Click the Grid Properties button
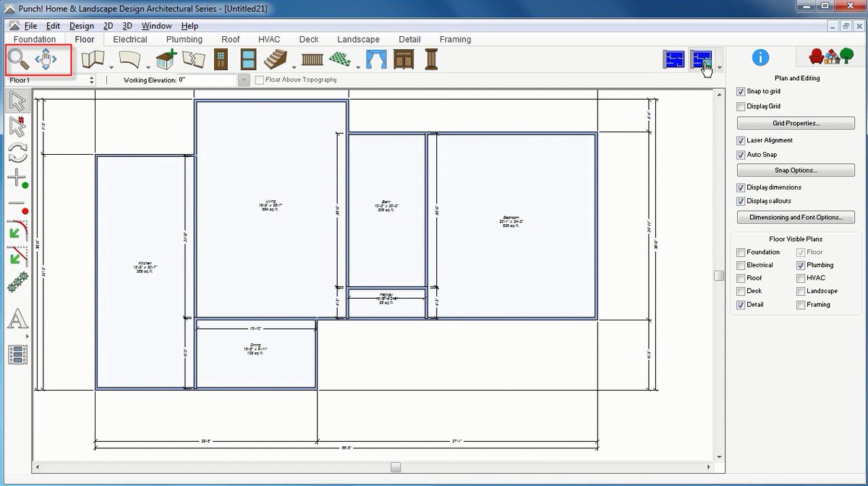This screenshot has height=486, width=868. (x=796, y=124)
